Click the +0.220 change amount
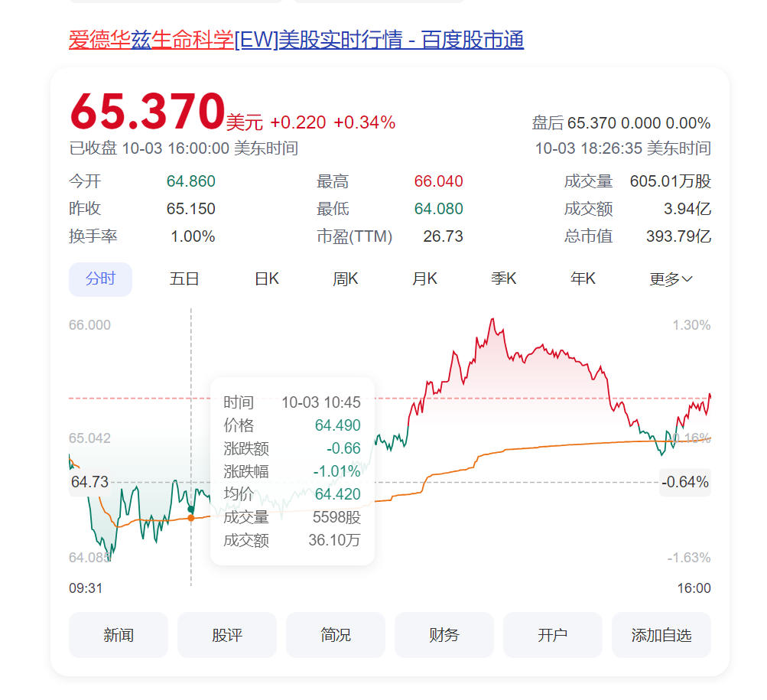767x700 pixels. pyautogui.click(x=298, y=122)
